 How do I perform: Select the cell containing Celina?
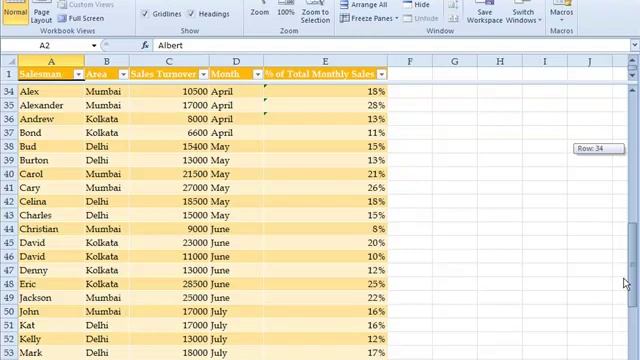coord(51,202)
